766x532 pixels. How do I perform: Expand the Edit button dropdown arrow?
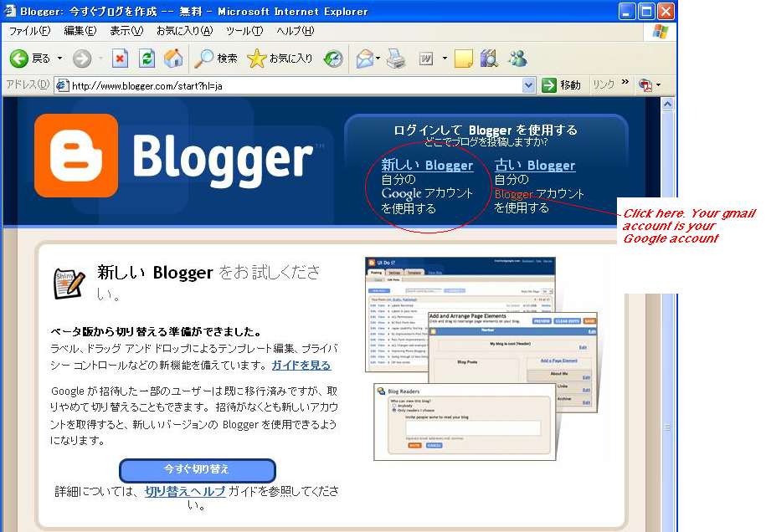click(x=445, y=59)
